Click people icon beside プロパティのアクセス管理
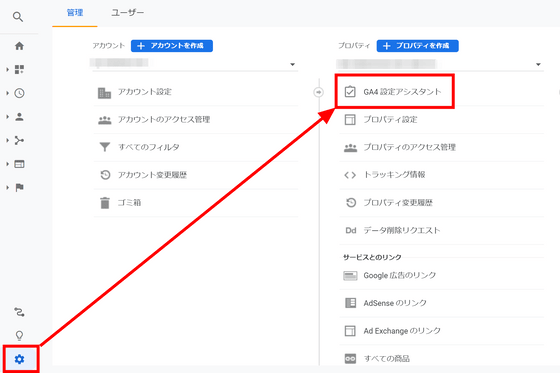The width and height of the screenshot is (560, 373). pos(350,148)
